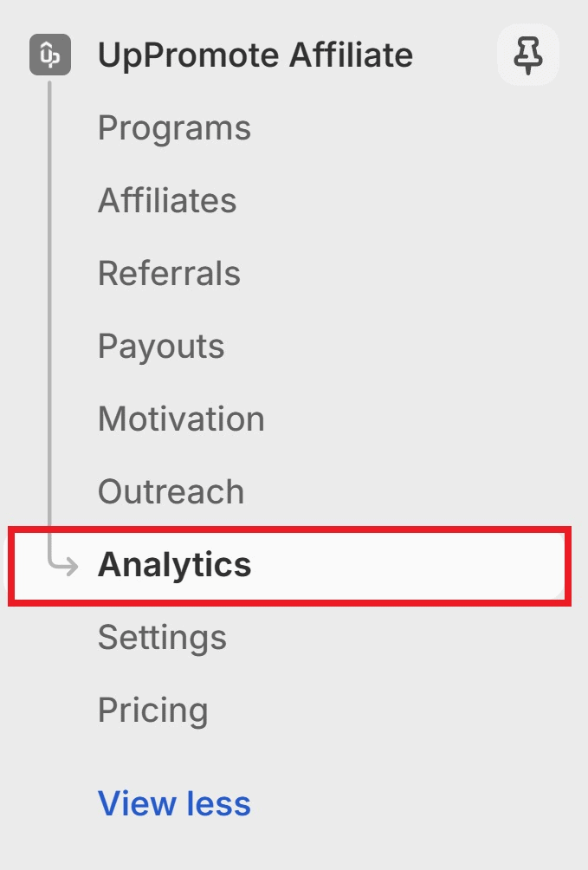This screenshot has width=588, height=870.
Task: Click the blue View less link
Action: (x=174, y=803)
